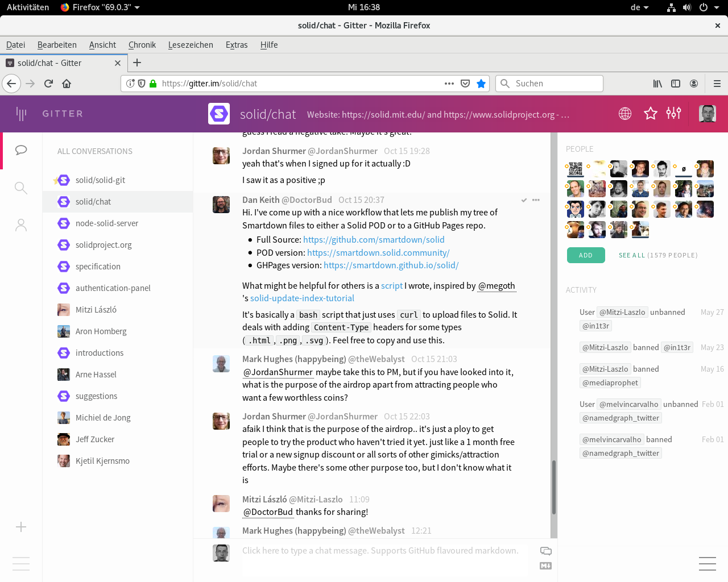
Task: Open the Gitter search magnifier icon
Action: click(x=21, y=188)
